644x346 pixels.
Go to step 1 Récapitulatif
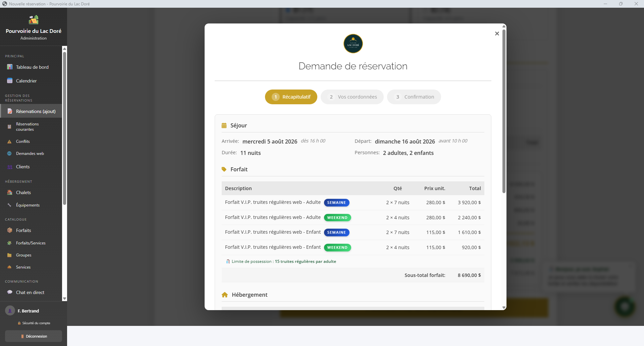(x=291, y=97)
